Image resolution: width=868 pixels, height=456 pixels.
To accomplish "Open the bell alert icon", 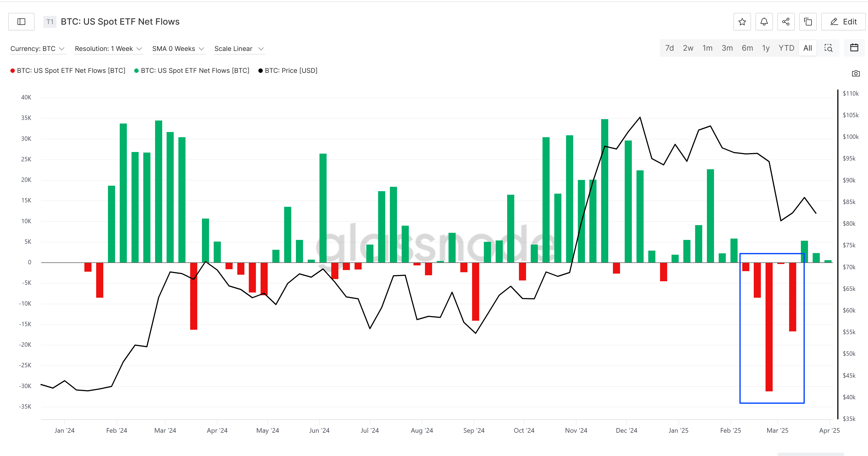I will click(x=764, y=22).
